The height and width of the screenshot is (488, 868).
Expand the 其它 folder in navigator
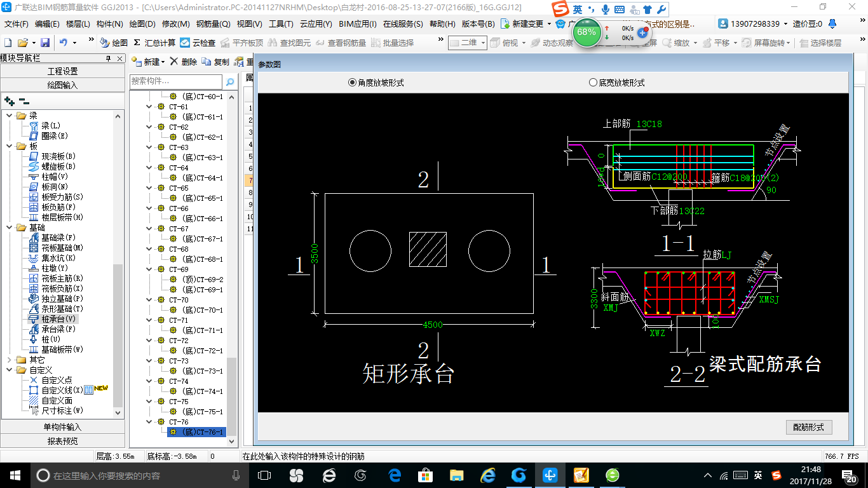pos(10,360)
